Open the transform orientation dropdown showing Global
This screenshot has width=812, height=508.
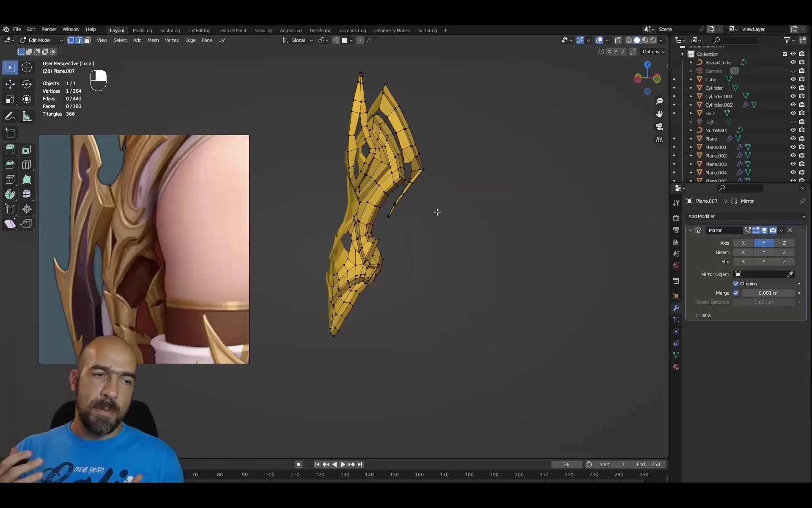[297, 40]
